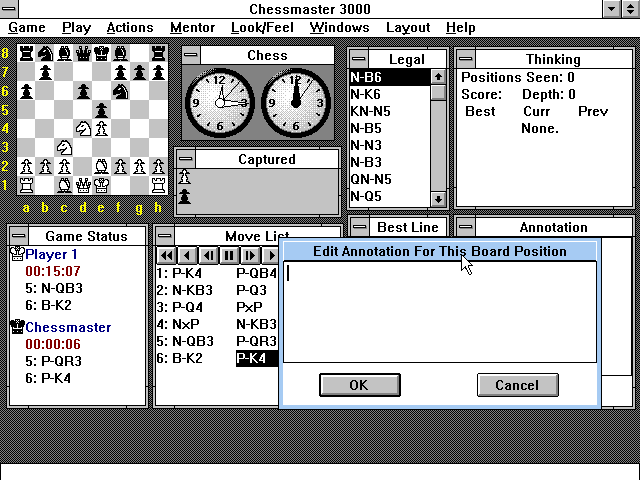Click the step-forward-one-move button
This screenshot has width=640, height=480.
coord(250,256)
